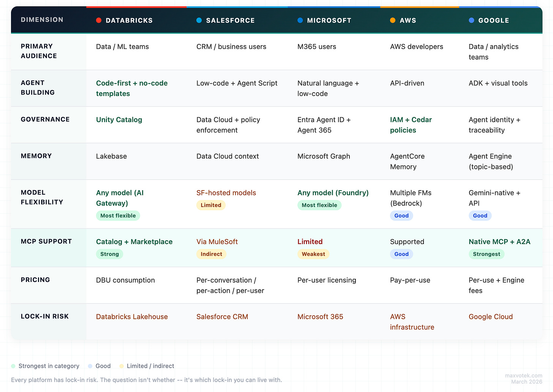Click the Via MuleSoft cell text
The height and width of the screenshot is (392, 553).
[x=217, y=242]
